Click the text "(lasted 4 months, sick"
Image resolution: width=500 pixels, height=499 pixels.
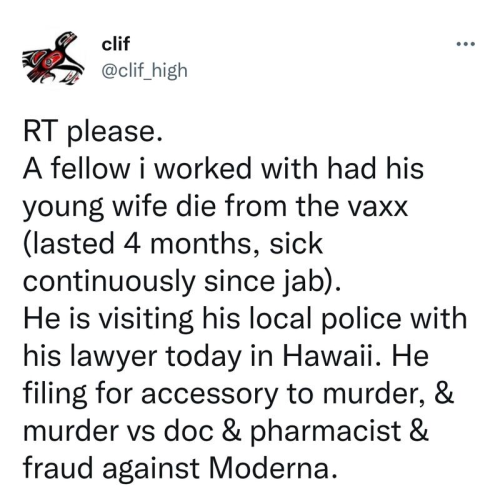click(173, 245)
